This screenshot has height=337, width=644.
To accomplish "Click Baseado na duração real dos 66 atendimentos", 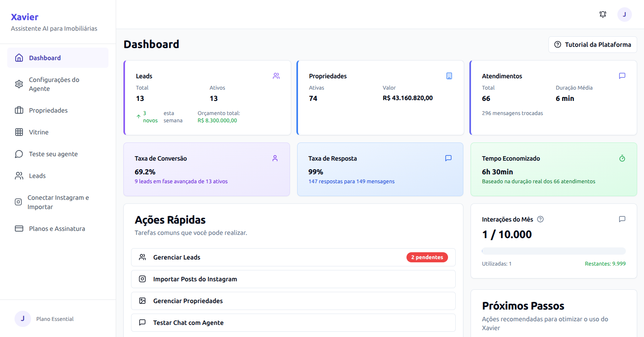I will [539, 181].
